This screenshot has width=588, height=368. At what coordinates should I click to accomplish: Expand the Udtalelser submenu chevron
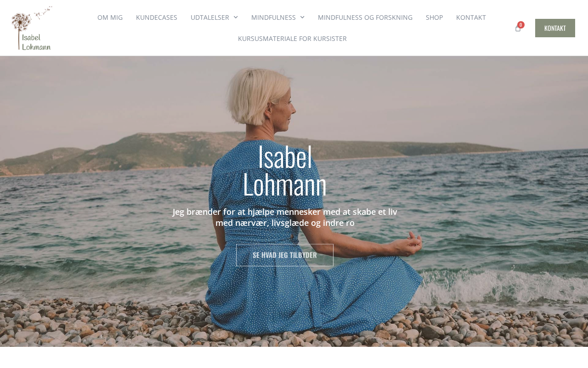[236, 17]
